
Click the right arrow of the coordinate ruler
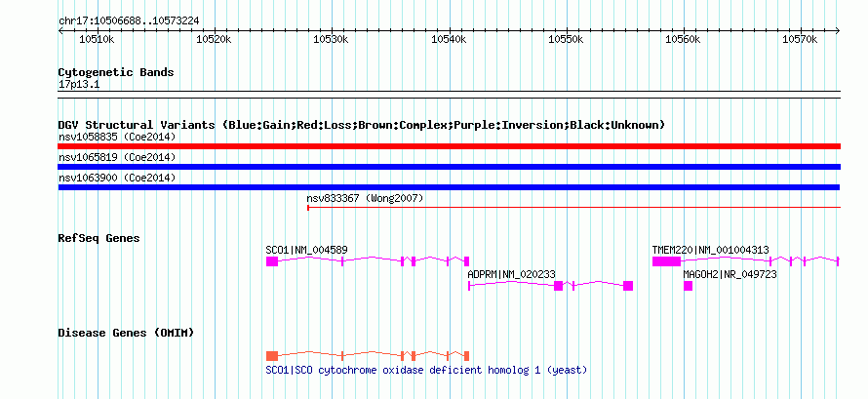click(x=838, y=31)
